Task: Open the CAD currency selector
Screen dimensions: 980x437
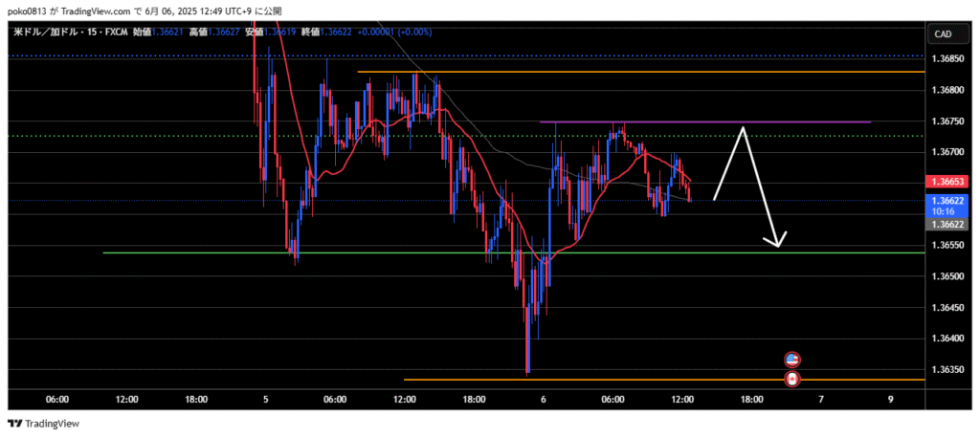Action: pyautogui.click(x=943, y=33)
